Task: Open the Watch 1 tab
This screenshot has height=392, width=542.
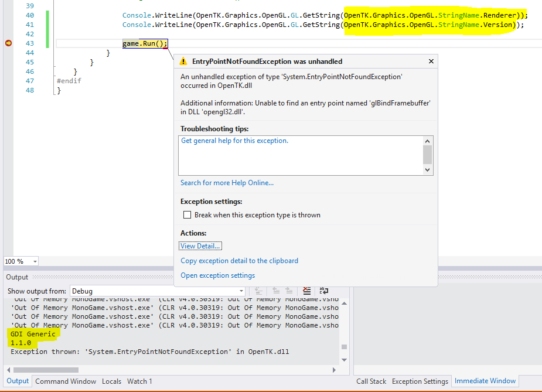Action: tap(139, 381)
